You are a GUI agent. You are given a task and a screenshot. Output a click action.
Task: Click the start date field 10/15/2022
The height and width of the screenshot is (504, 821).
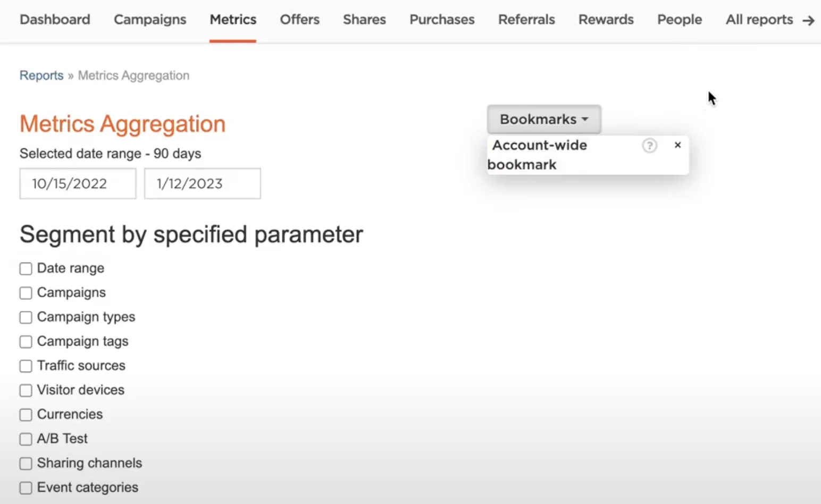(x=78, y=183)
